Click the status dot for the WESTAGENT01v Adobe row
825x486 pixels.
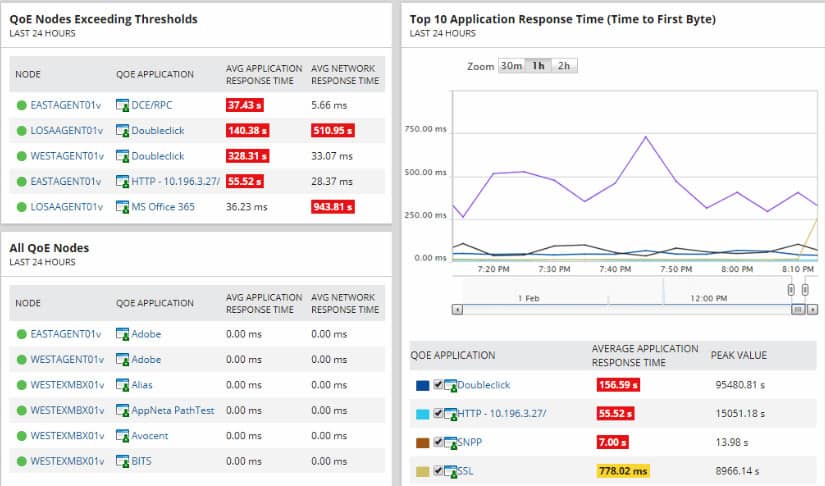[x=22, y=360]
